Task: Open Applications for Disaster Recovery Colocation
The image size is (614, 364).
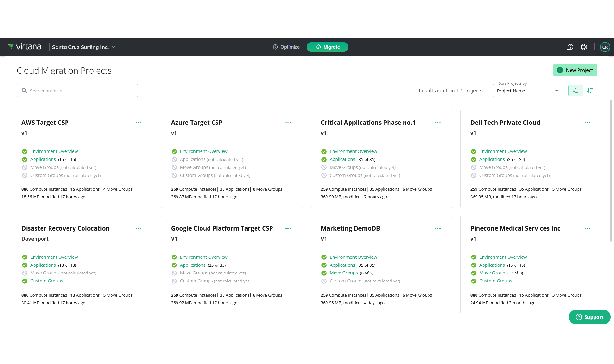Action: click(43, 265)
